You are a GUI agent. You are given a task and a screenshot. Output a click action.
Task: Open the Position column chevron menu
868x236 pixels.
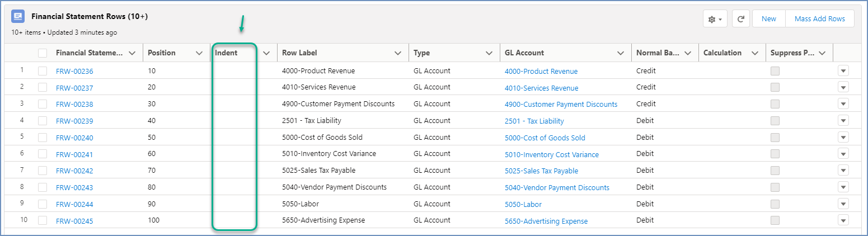(x=199, y=53)
